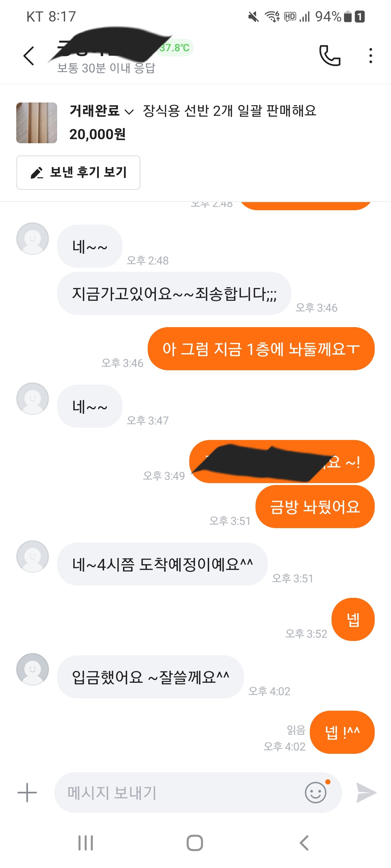Open Android recent apps button
391x868 pixels.
click(86, 843)
